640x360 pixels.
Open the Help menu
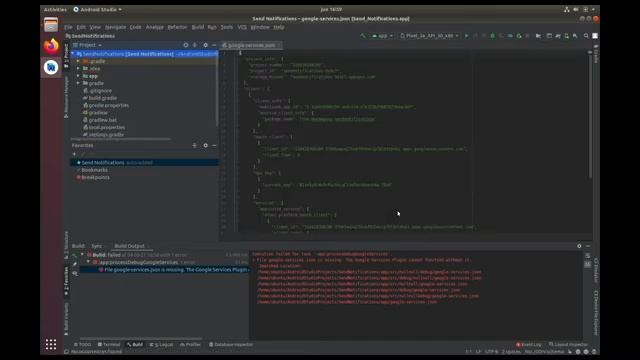pyautogui.click(x=279, y=27)
